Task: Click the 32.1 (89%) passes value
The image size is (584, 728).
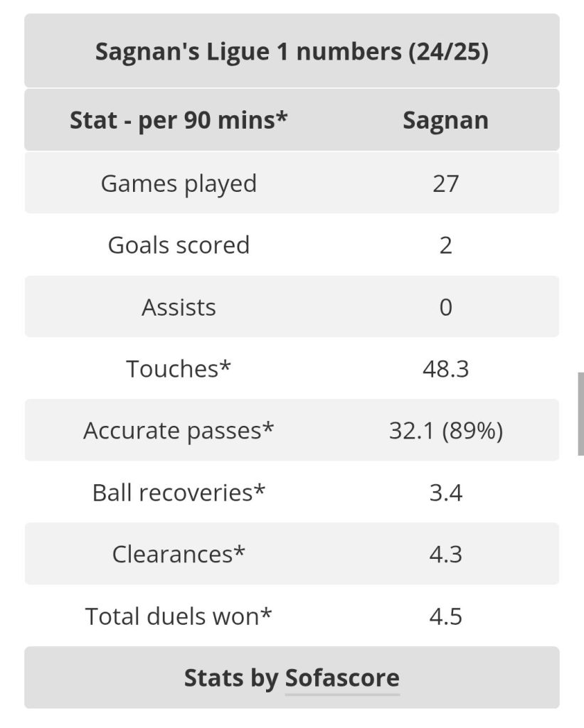Action: pyautogui.click(x=445, y=431)
